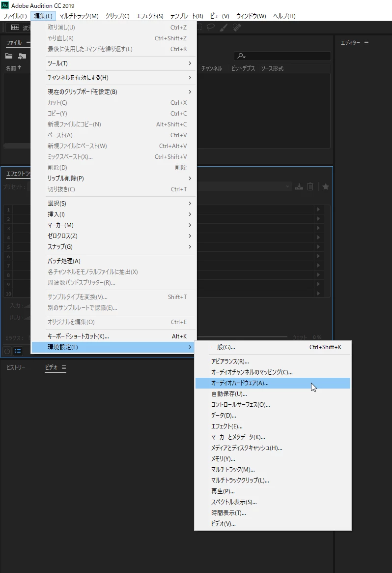Click the ソース形式 column header
This screenshot has height=573, width=392.
tap(272, 68)
